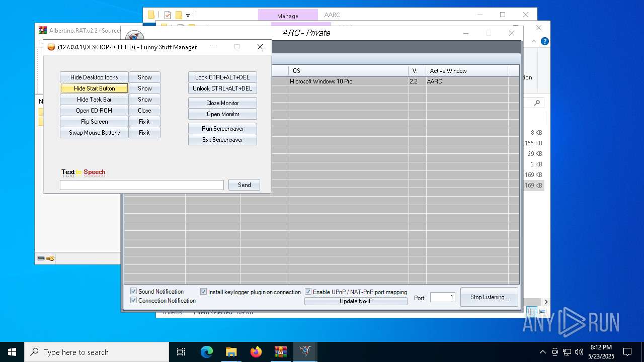Select the AARC active window cell
This screenshot has width=644, height=362.
[467, 81]
